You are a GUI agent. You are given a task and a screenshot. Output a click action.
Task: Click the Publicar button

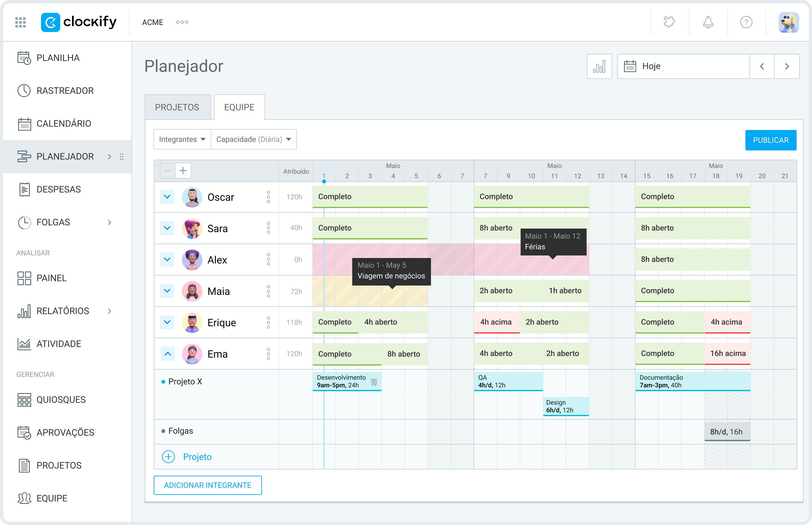point(771,140)
